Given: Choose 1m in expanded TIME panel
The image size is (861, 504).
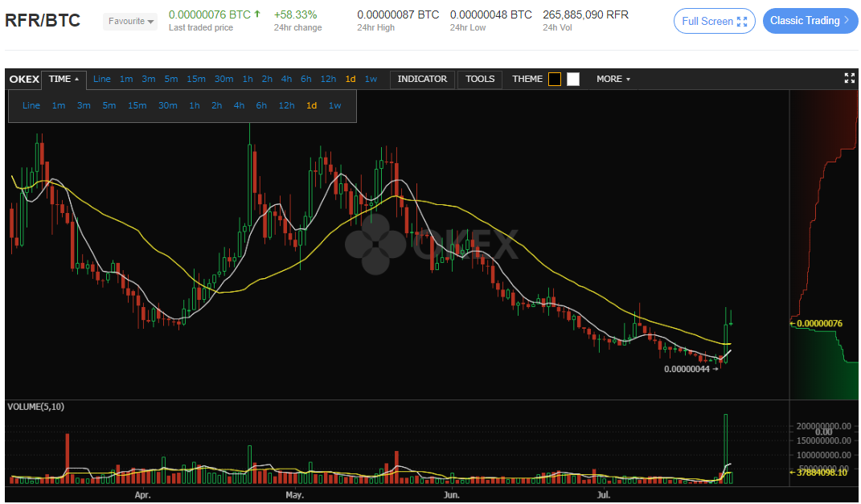Looking at the screenshot, I should (x=59, y=105).
